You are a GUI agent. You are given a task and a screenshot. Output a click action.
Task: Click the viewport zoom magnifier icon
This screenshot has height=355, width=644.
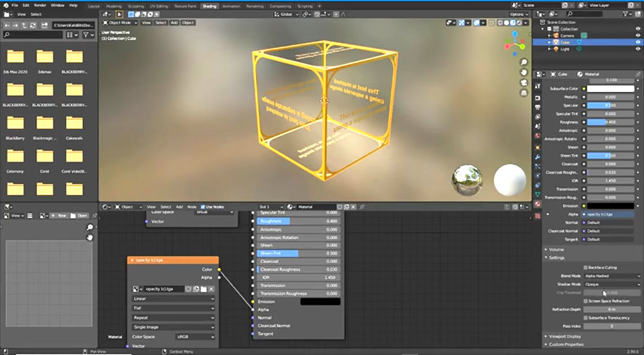pos(524,63)
